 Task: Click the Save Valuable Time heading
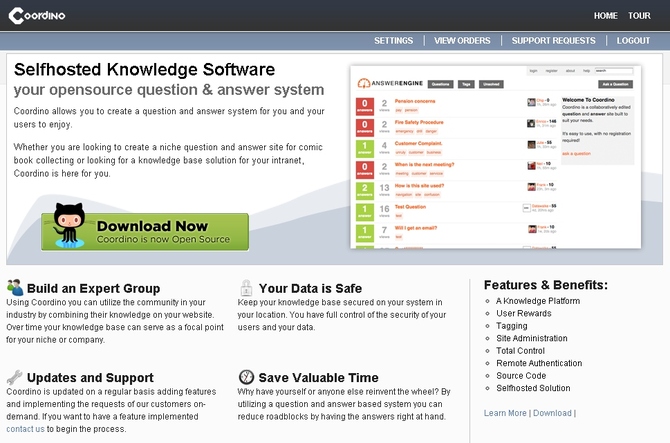click(318, 378)
